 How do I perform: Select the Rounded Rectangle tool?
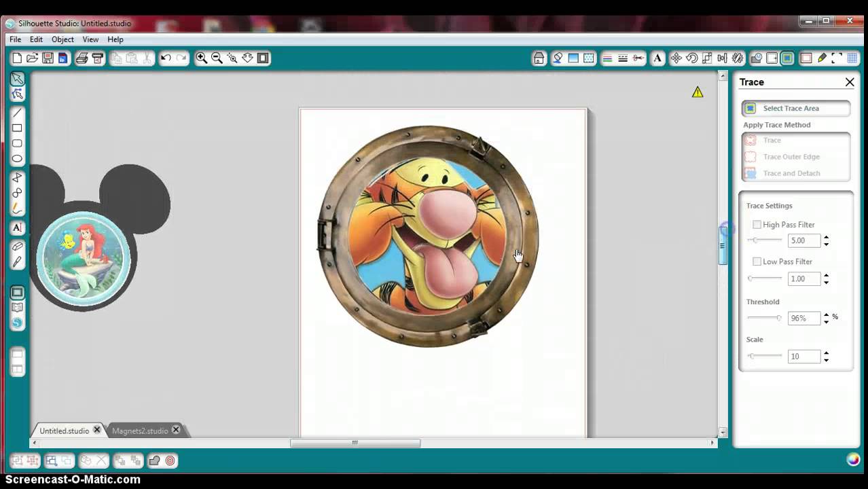point(17,143)
